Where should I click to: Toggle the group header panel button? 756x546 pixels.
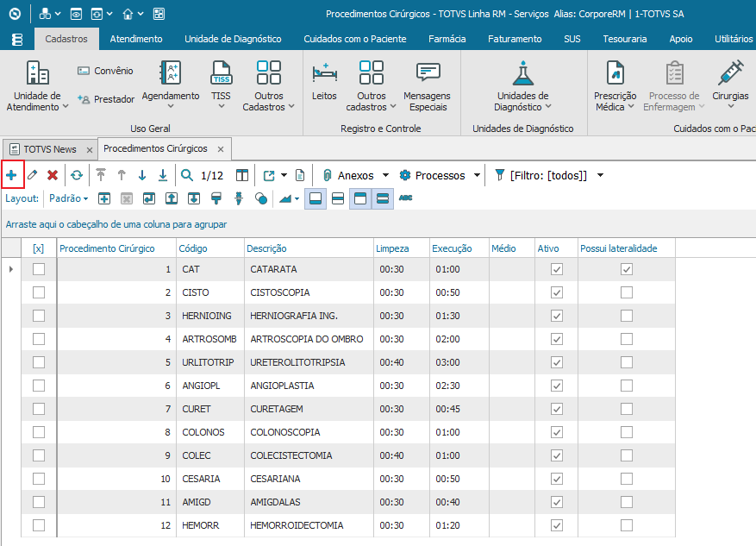(360, 198)
